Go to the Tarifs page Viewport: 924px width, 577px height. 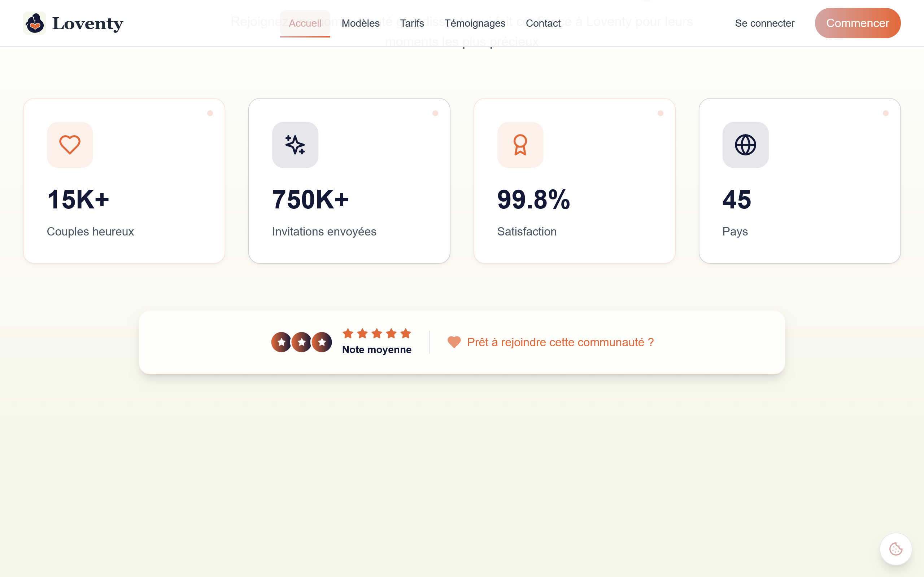412,23
